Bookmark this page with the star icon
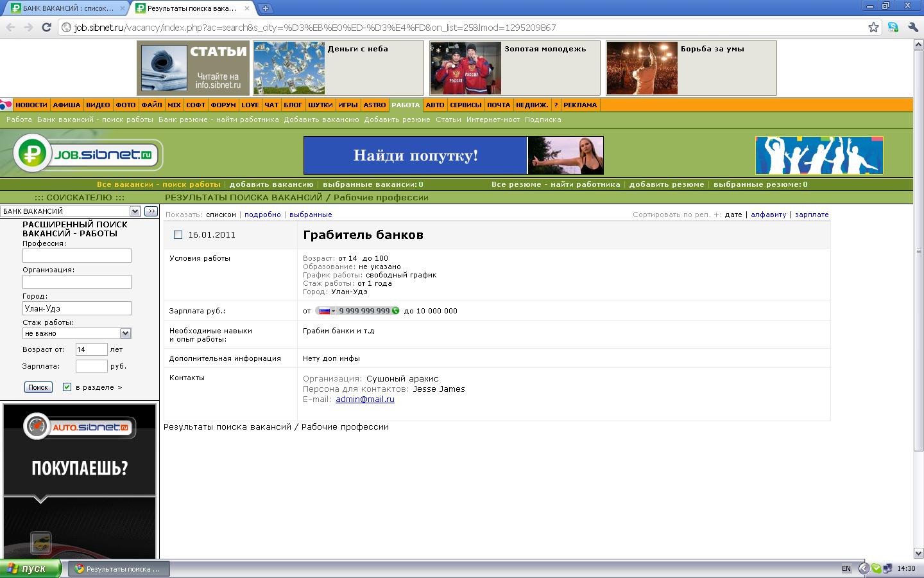Screen dimensions: 924x578 click(873, 27)
